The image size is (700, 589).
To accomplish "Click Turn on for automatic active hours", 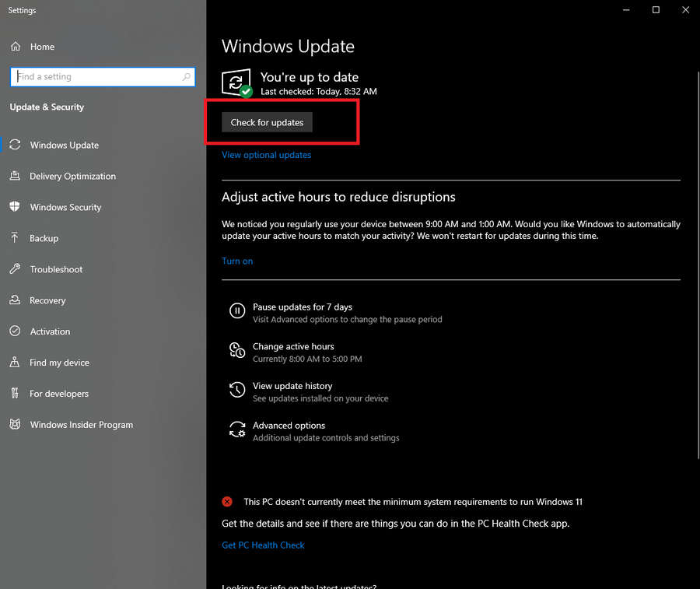I will point(237,261).
